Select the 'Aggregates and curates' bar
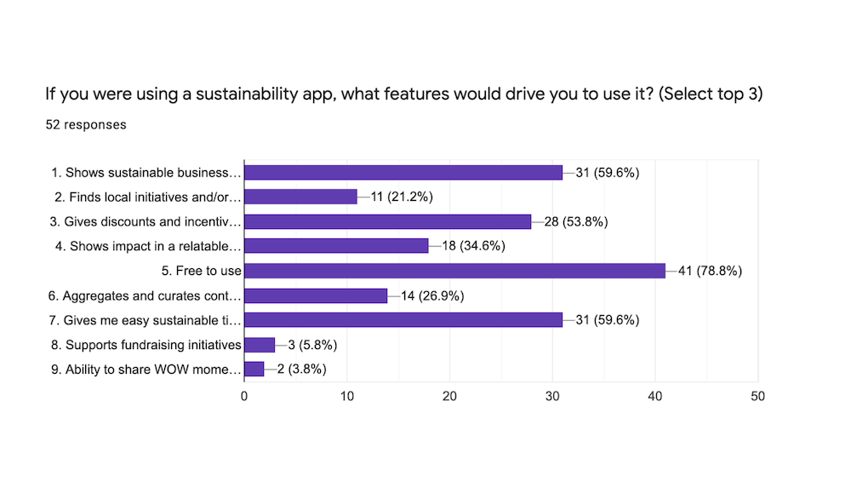 pos(316,295)
